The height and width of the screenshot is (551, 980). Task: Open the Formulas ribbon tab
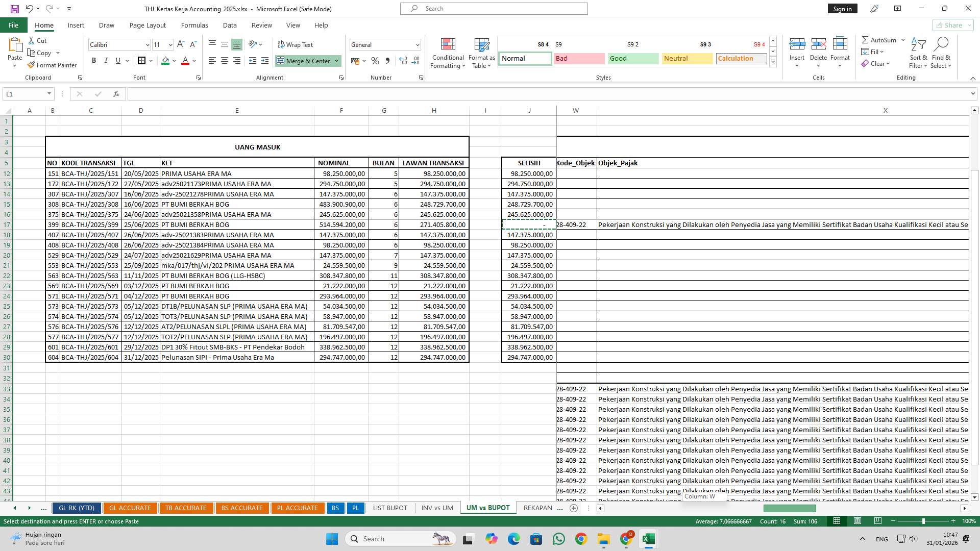pos(194,25)
